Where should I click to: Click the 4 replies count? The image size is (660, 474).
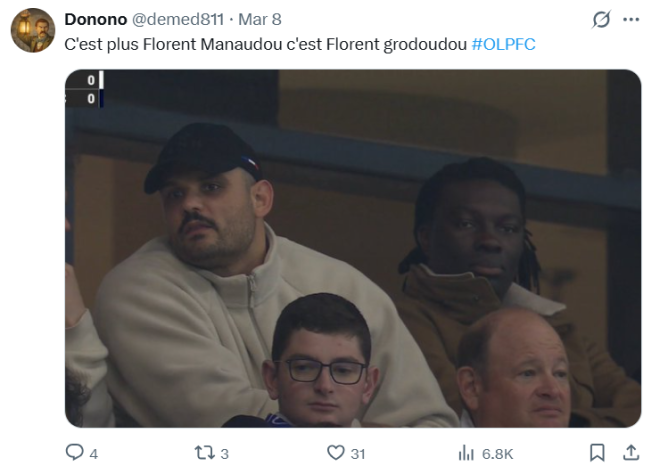coord(94,454)
